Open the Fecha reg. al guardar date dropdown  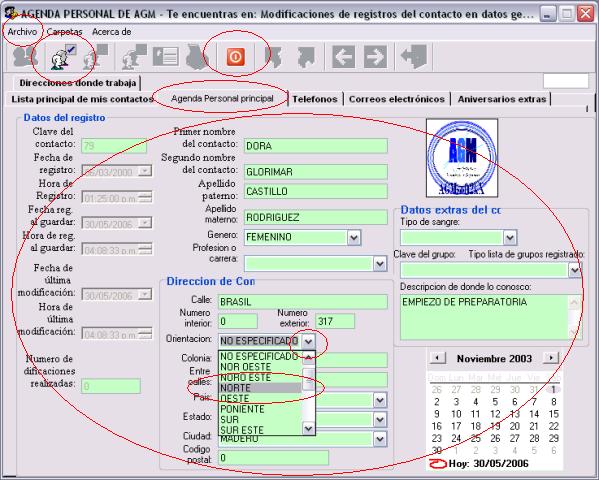145,223
